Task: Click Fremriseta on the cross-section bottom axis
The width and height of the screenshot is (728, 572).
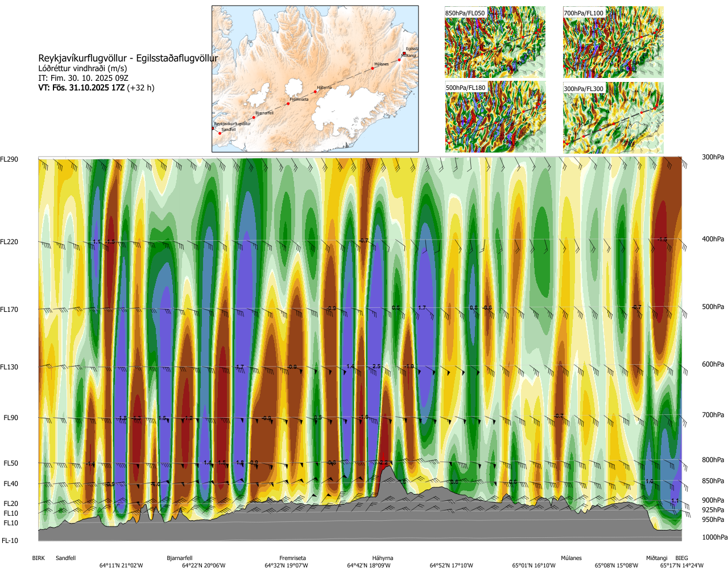Action: pyautogui.click(x=292, y=558)
